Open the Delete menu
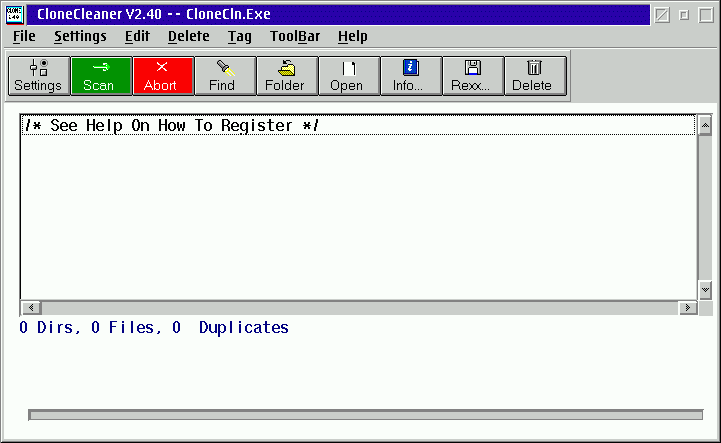Viewport: 721px width, 443px height. [189, 36]
